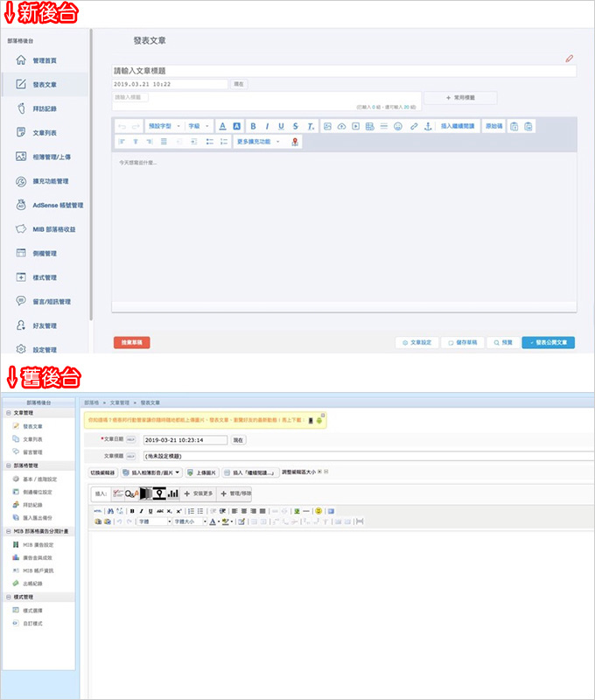Pick text color in the old editor toolbar
This screenshot has height=700, width=595.
tap(213, 521)
